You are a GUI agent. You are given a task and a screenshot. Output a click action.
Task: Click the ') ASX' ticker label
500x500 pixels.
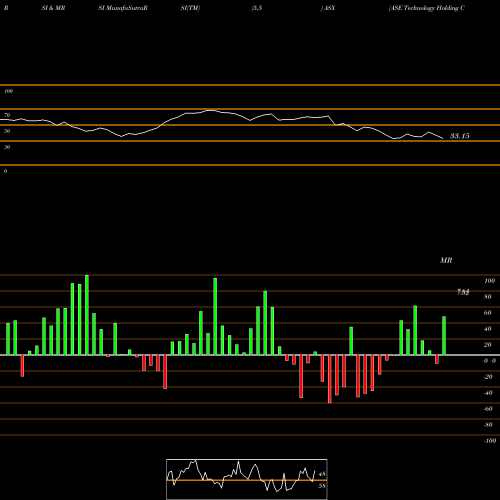pos(328,8)
